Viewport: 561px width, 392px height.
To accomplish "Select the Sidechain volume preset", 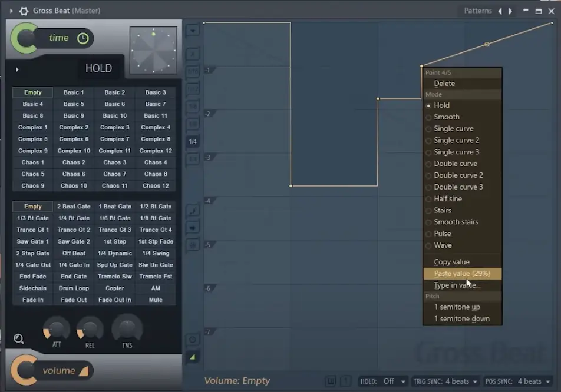I will pos(33,288).
